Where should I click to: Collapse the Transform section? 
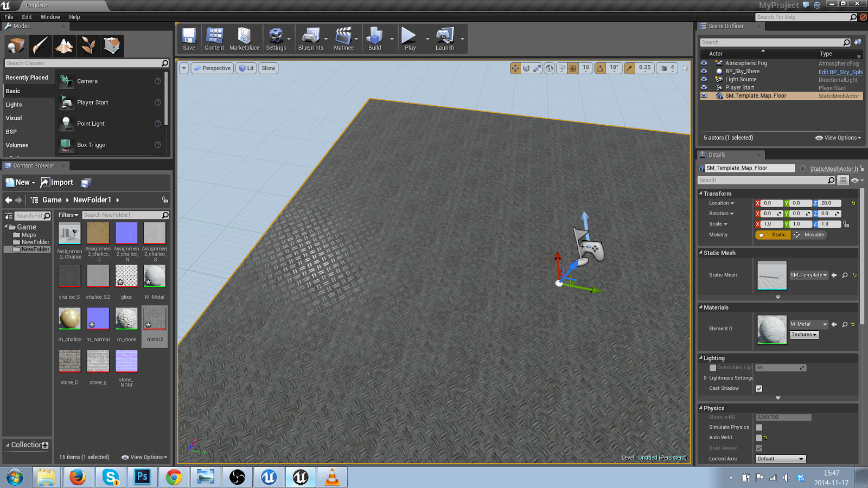click(700, 194)
